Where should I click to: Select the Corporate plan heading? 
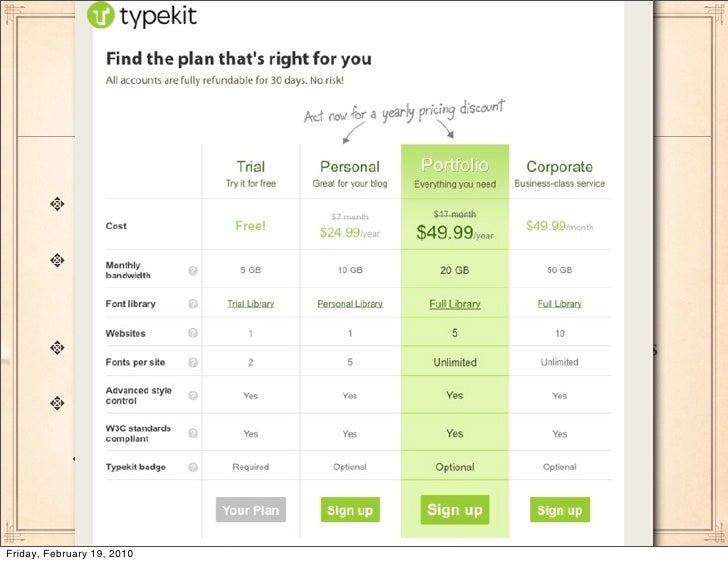[559, 167]
